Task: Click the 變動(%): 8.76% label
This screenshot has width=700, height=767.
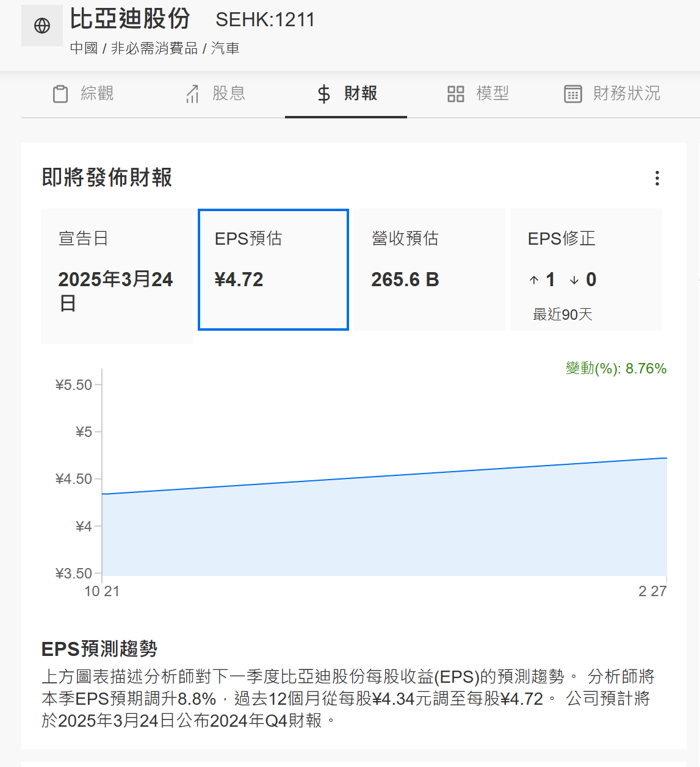Action: [616, 369]
